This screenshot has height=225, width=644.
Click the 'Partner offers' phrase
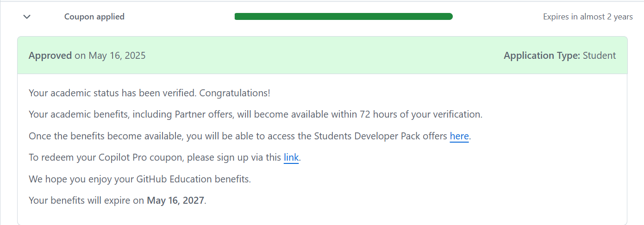pos(203,114)
